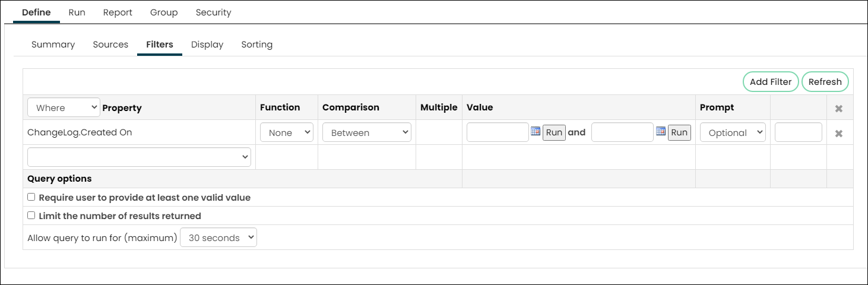The image size is (868, 285).
Task: Click the header row delete-all X icon
Action: coord(839,109)
